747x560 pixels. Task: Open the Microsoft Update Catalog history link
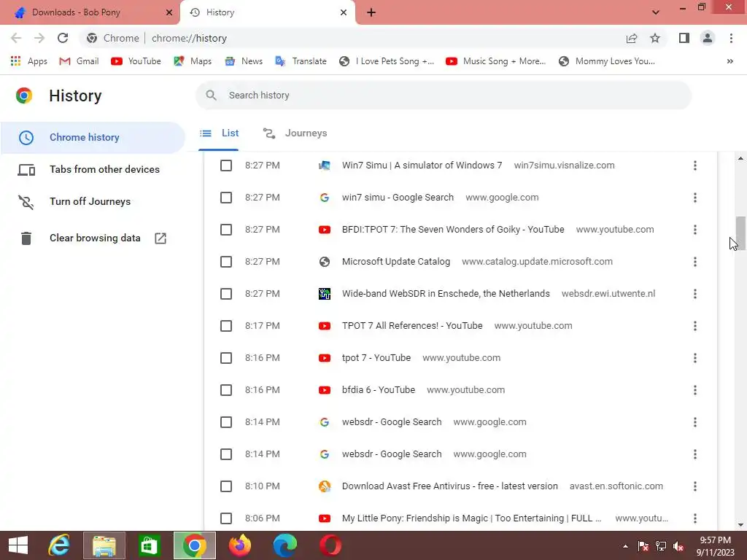coord(395,262)
